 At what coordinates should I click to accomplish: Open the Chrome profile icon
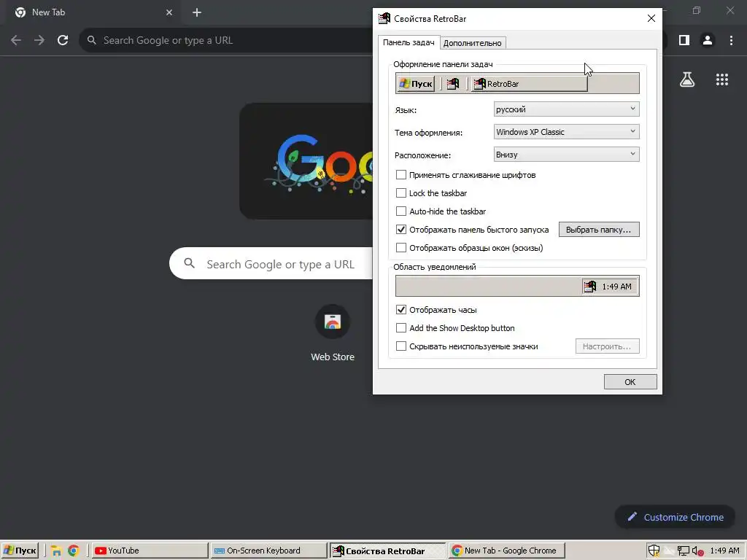point(708,41)
